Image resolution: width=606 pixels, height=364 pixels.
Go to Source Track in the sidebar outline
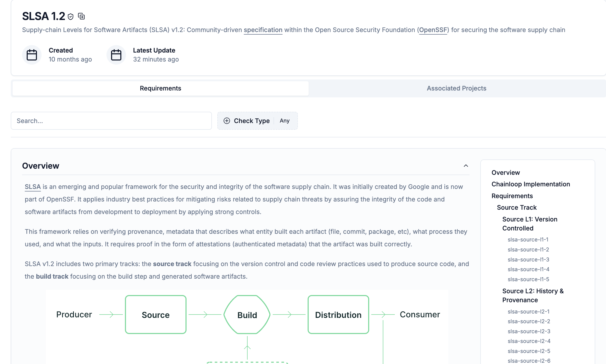517,207
